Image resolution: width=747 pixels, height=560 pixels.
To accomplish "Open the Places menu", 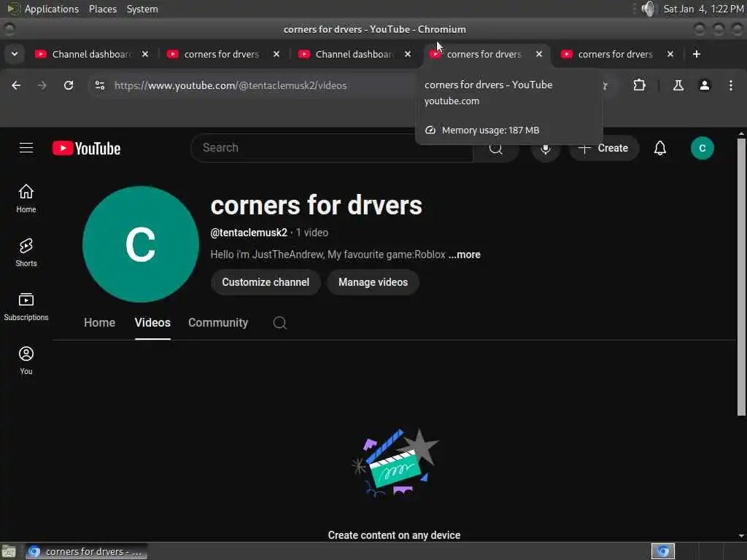I will pos(103,9).
